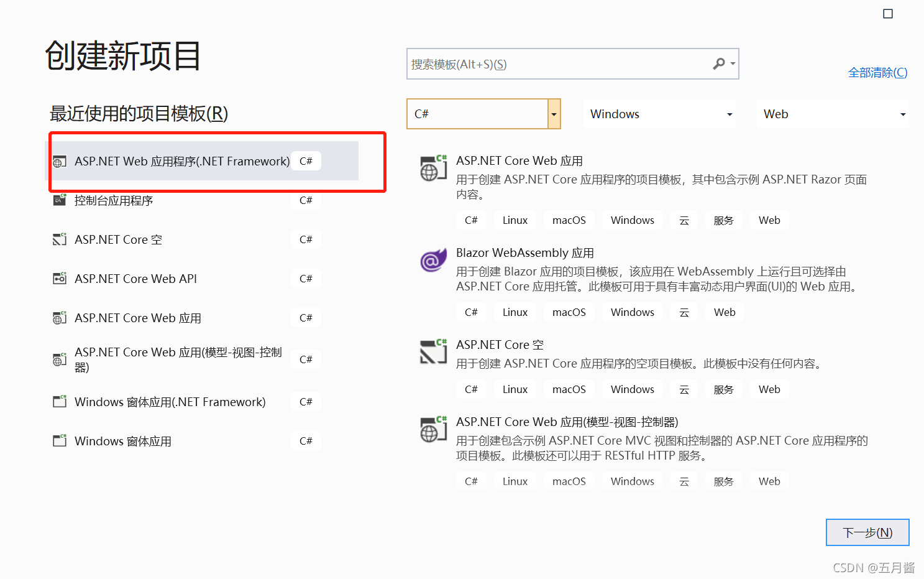The width and height of the screenshot is (924, 579).
Task: Click the Windows 窗体应用(.NET Framework) icon
Action: [x=60, y=402]
